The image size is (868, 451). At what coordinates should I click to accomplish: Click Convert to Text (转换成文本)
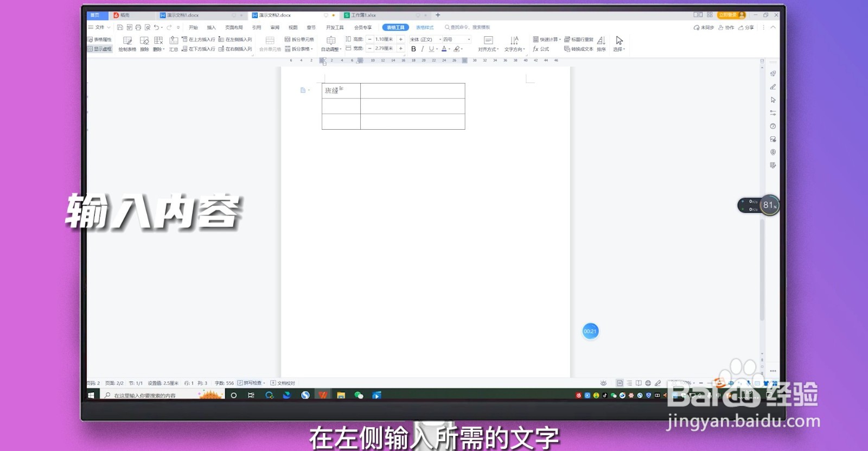click(578, 49)
